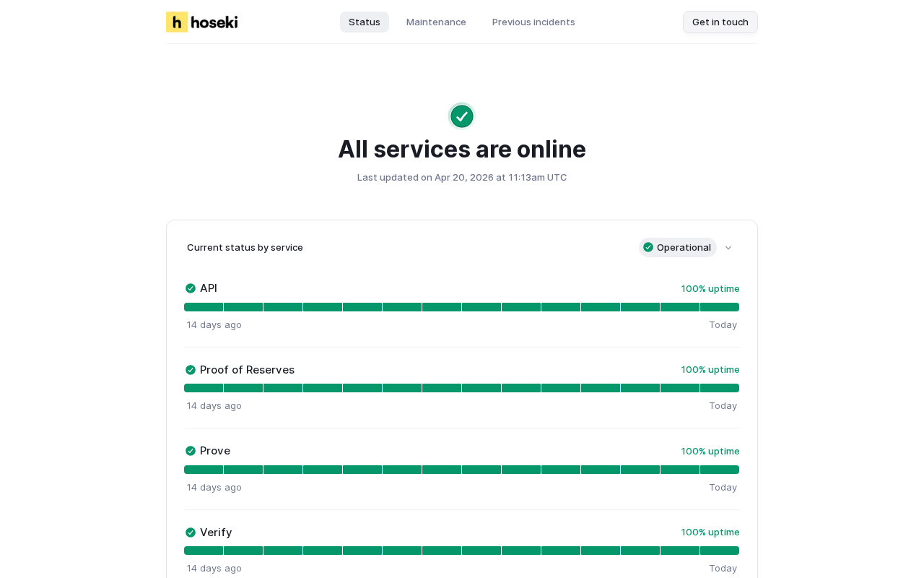Viewport: 924px width, 578px height.
Task: Go to Previous incidents tab
Action: [533, 22]
